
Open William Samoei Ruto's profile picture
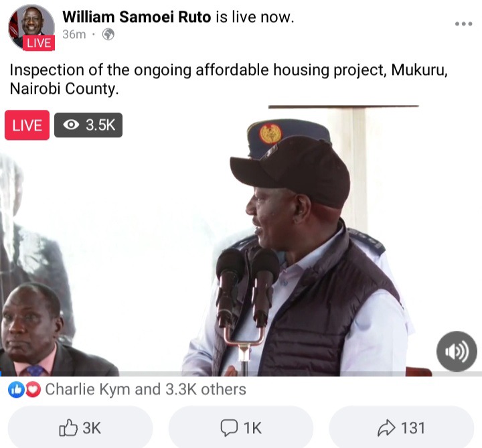[x=31, y=27]
